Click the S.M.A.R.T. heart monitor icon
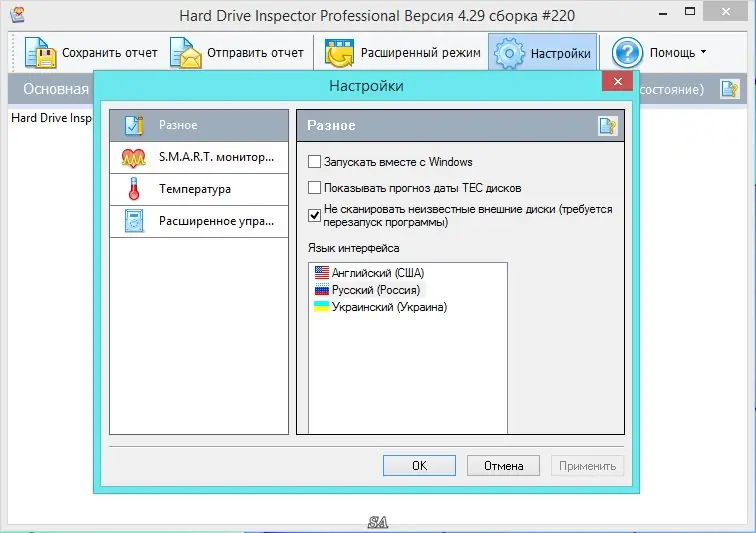This screenshot has width=756, height=533. (x=134, y=157)
